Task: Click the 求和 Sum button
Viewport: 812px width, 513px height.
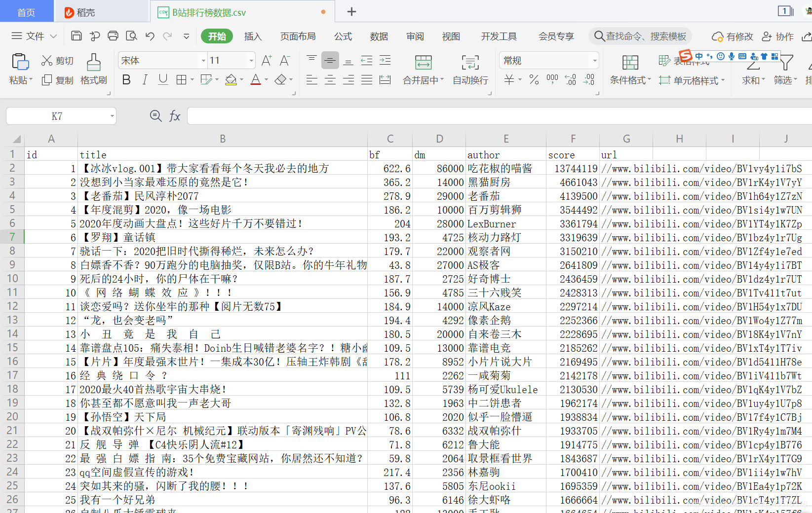Action: tap(753, 70)
